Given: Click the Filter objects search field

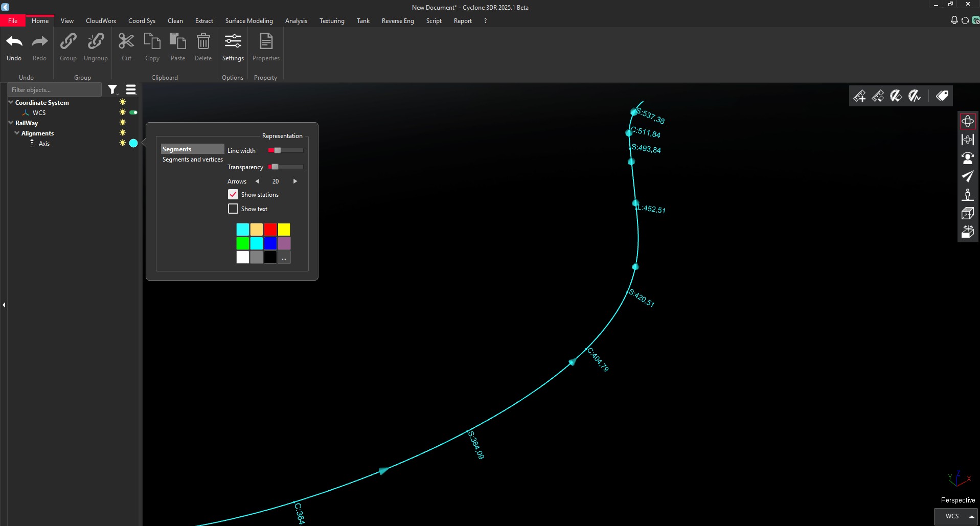Looking at the screenshot, I should (54, 89).
